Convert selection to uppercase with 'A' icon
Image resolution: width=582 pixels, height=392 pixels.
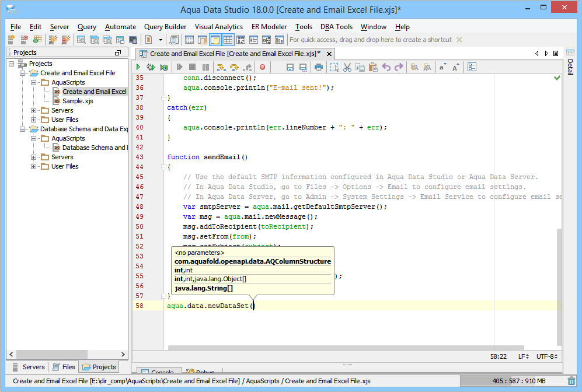pos(456,67)
